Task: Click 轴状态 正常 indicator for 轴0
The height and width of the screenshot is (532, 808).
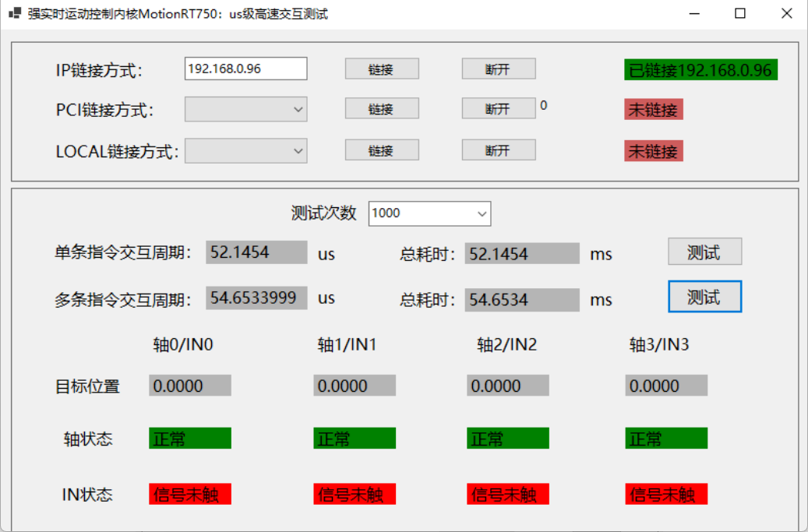Action: click(x=190, y=439)
